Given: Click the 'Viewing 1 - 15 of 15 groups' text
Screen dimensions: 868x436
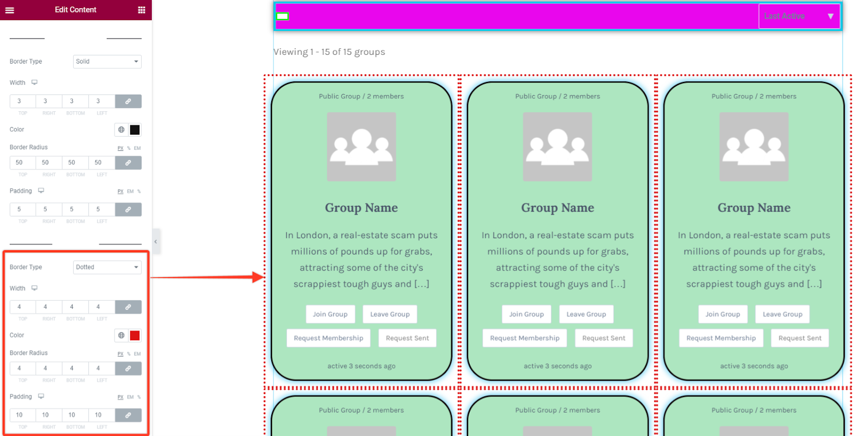Looking at the screenshot, I should click(329, 52).
